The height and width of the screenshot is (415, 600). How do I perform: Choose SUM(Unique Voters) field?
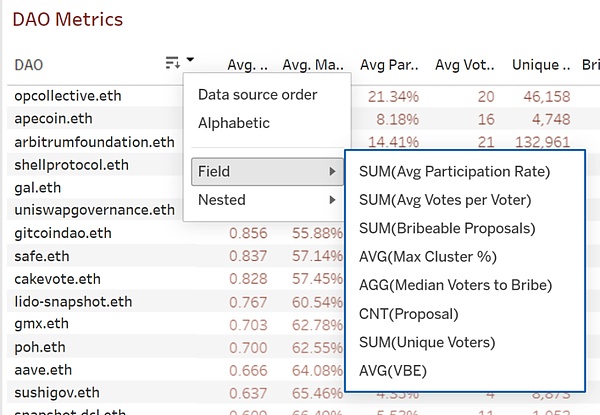[x=427, y=342]
